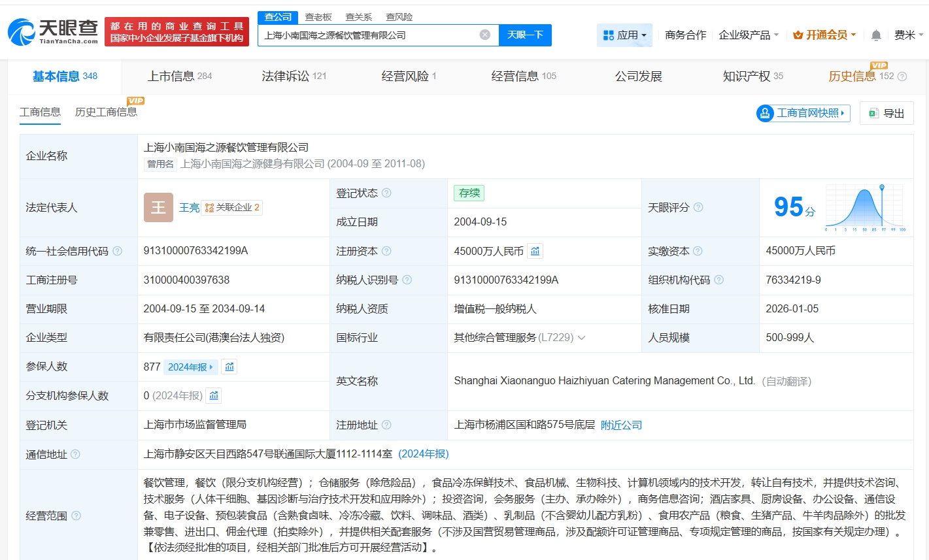The image size is (929, 560).
Task: Open the 应用 dropdown menu
Action: coord(624,35)
